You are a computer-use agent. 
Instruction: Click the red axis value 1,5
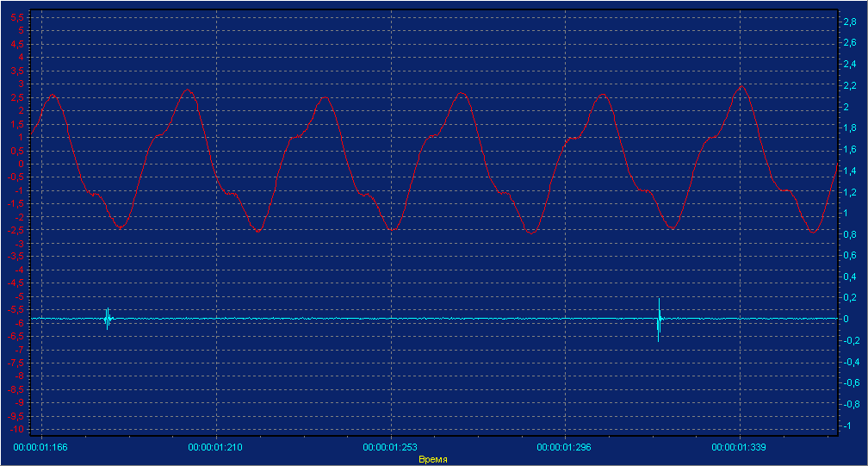click(x=17, y=124)
